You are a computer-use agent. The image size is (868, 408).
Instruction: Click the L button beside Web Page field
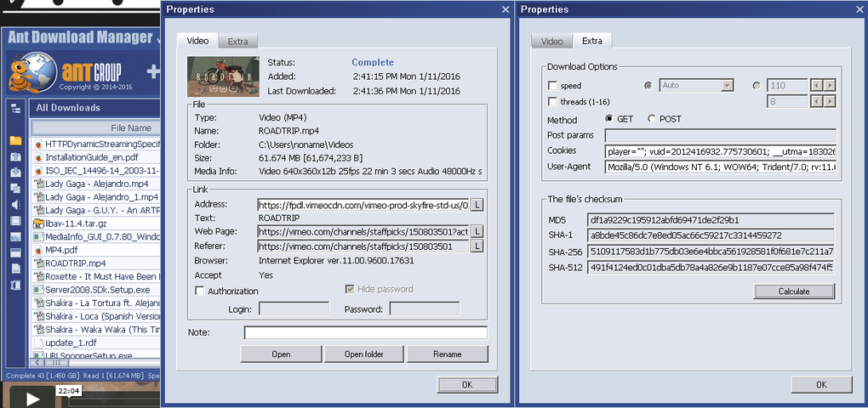(x=478, y=232)
